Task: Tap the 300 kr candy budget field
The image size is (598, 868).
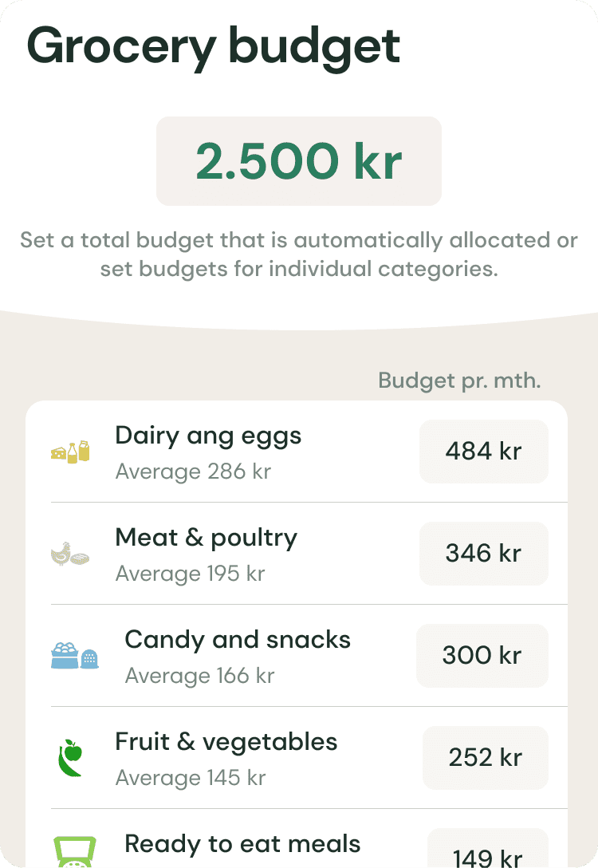Action: (x=482, y=656)
